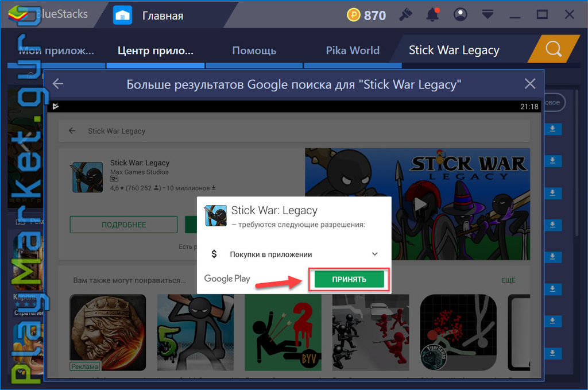
Task: Open the green BYV stickman game thumbnail
Action: tap(283, 333)
